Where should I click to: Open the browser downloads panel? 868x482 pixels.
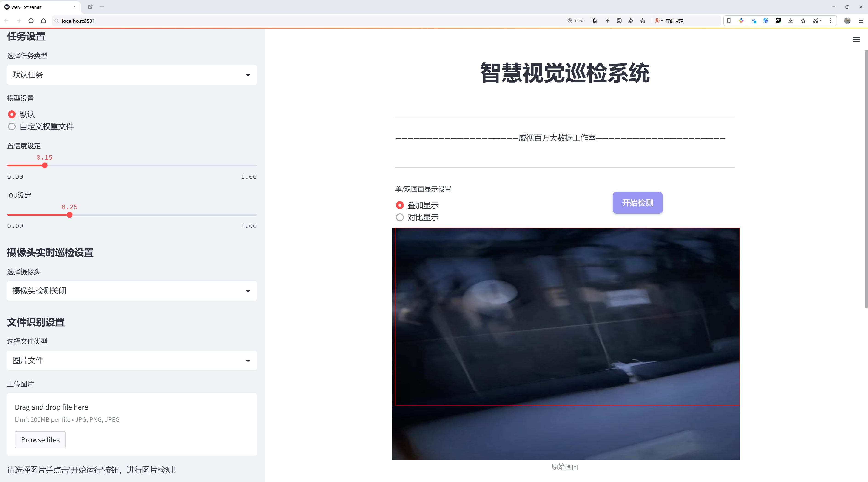[x=791, y=20]
